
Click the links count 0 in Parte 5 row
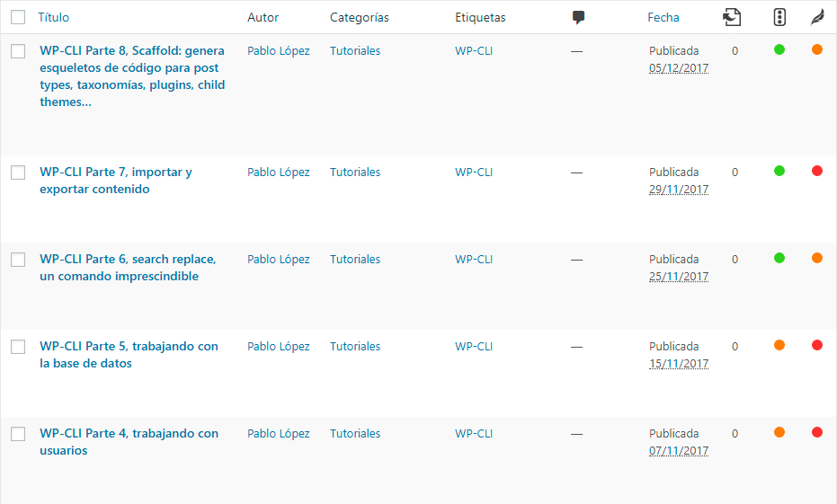tap(735, 347)
